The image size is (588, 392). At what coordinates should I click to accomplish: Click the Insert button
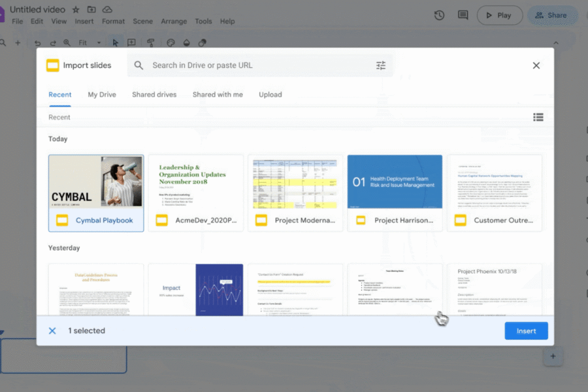(526, 331)
